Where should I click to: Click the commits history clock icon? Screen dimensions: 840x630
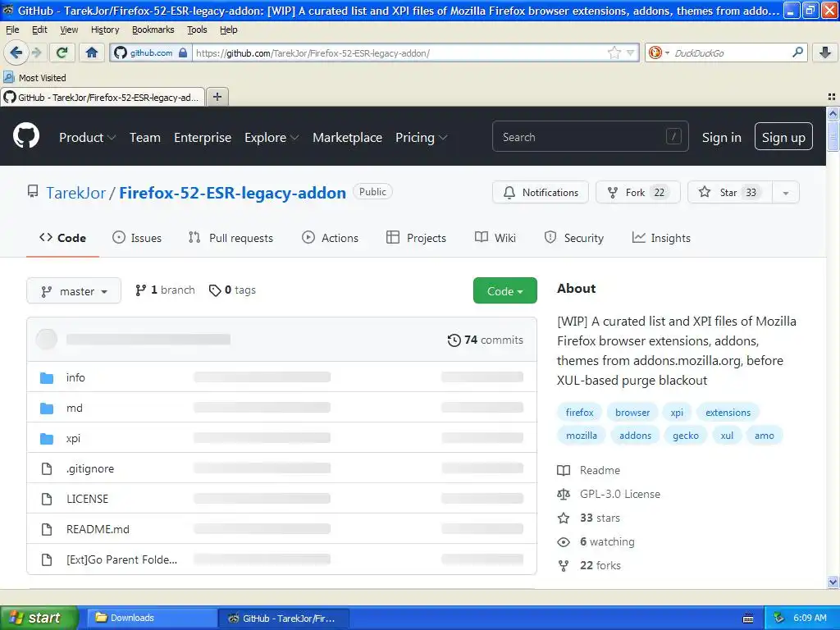(x=454, y=340)
